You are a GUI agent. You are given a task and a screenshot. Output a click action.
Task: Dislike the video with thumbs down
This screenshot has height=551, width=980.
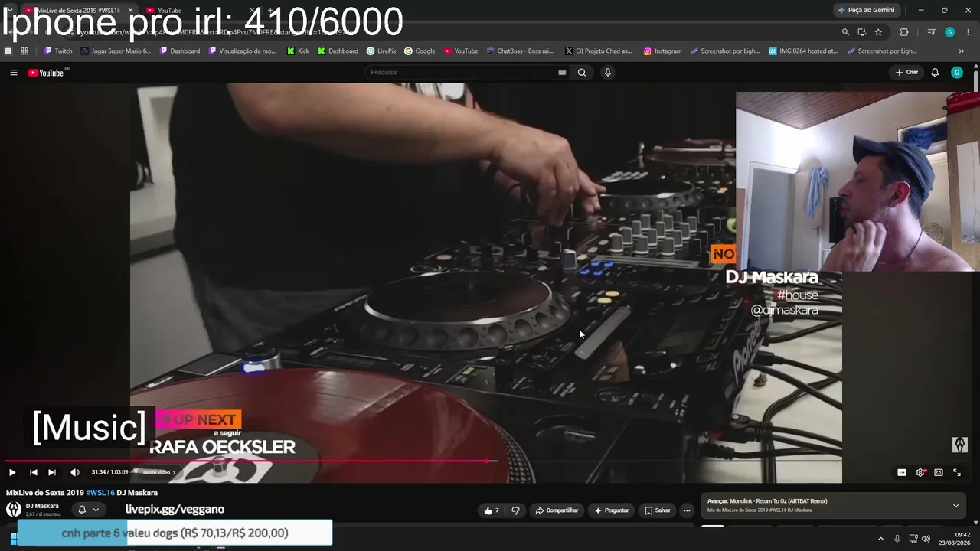[515, 510]
